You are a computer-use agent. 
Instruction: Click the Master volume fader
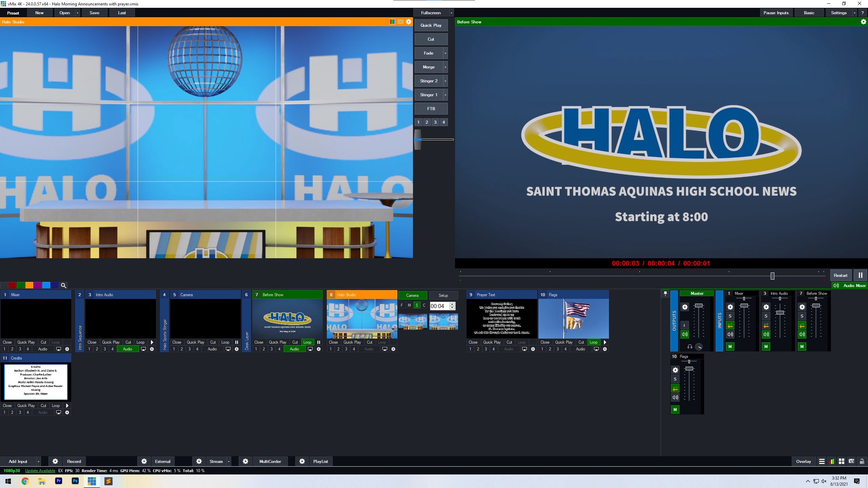pos(699,305)
